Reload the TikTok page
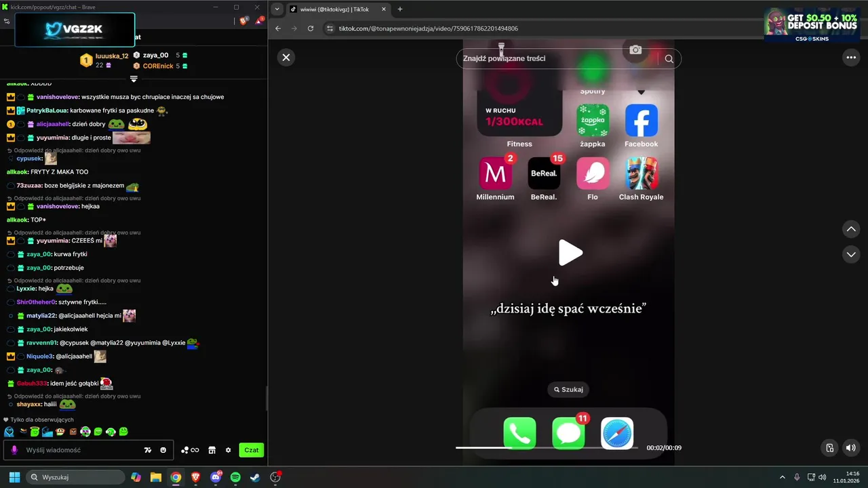This screenshot has width=868, height=488. [x=311, y=28]
